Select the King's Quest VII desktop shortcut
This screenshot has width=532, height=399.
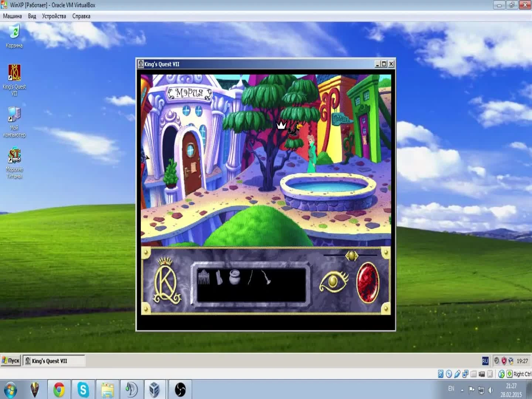pyautogui.click(x=14, y=80)
